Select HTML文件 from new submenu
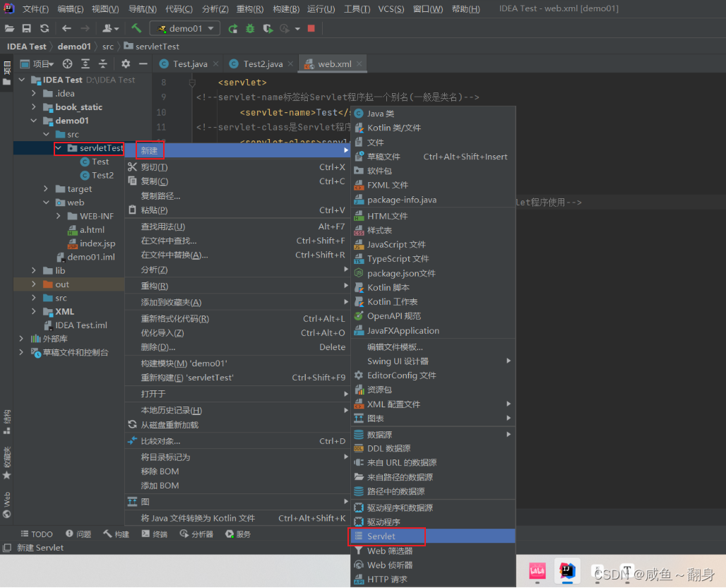Viewport: 726px width, 588px height. click(x=433, y=216)
